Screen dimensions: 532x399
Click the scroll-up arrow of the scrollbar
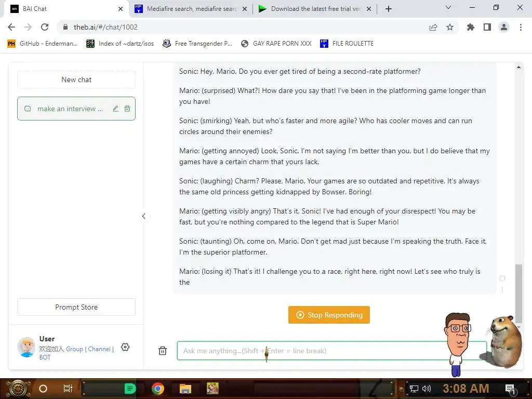(519, 67)
